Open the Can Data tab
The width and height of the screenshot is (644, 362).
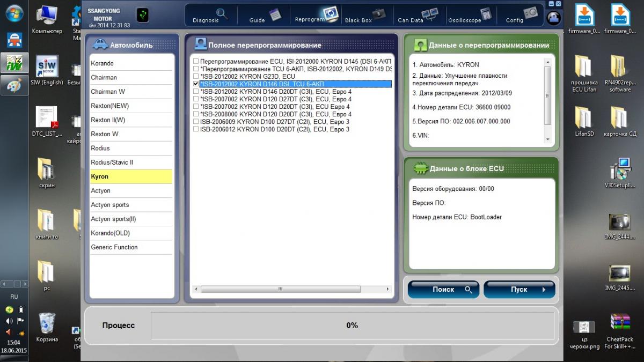tap(418, 15)
